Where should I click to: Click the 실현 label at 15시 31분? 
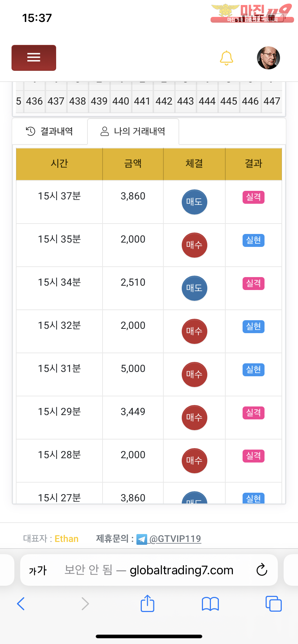pos(253,369)
